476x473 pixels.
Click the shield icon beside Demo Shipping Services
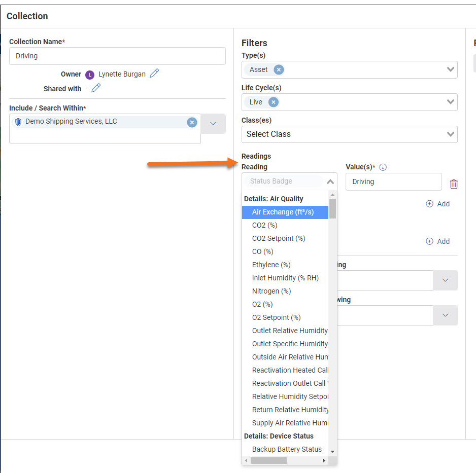tap(18, 122)
